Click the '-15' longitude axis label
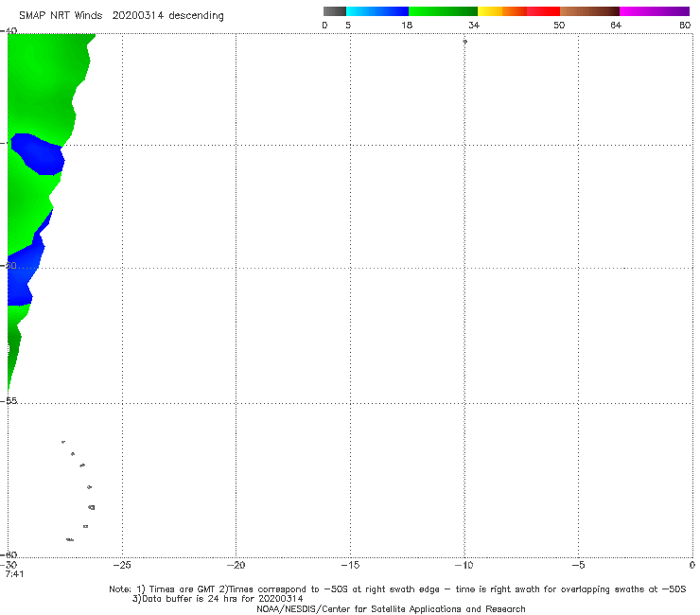The height and width of the screenshot is (615, 700). [350, 565]
